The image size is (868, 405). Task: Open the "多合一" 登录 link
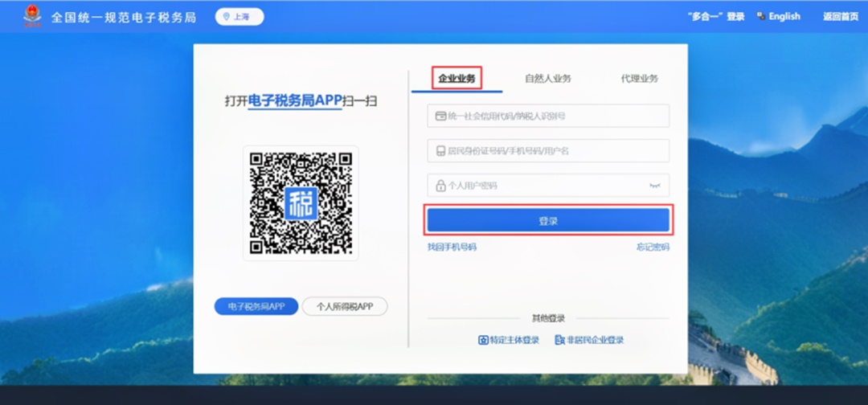coord(716,17)
